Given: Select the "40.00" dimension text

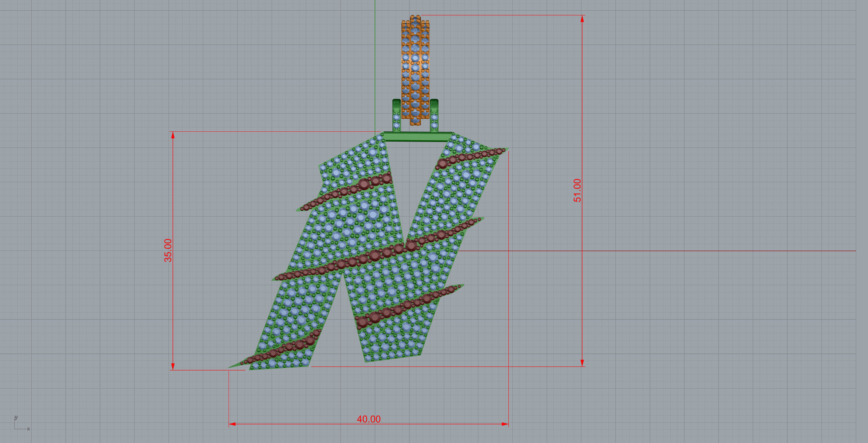Looking at the screenshot, I should 369,419.
